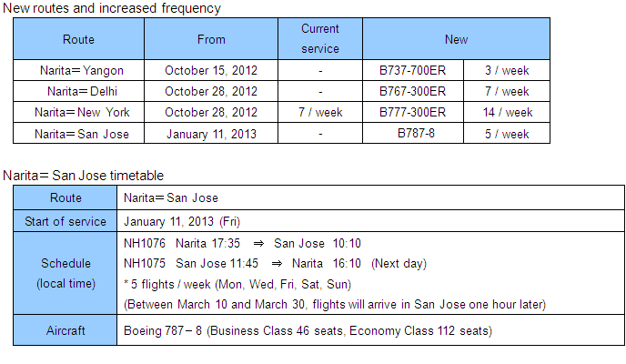This screenshot has width=626, height=364.
Task: Click the 7 / week current service cell
Action: [319, 113]
